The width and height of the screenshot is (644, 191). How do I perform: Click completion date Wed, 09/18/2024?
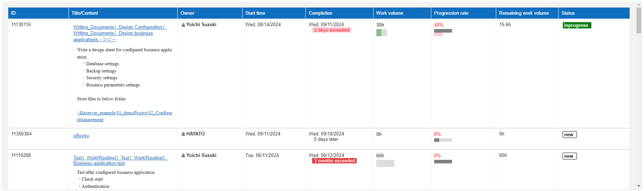326,134
